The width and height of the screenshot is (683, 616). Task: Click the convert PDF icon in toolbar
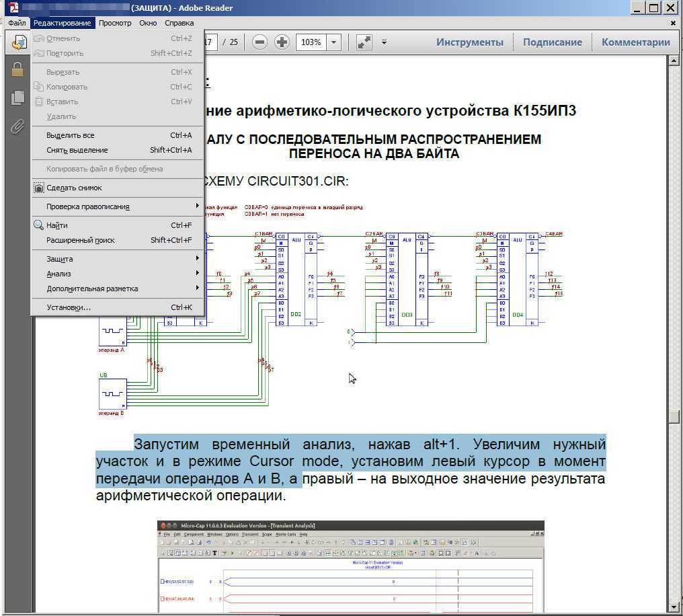pos(19,42)
